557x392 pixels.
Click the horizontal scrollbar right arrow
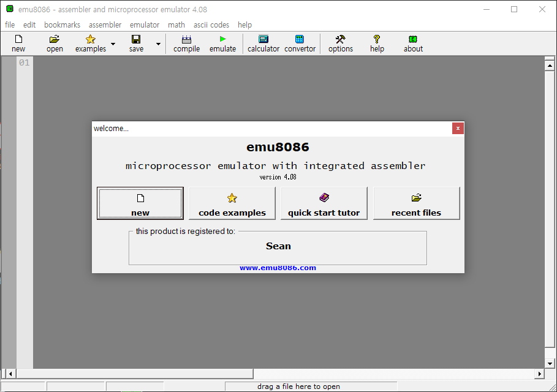540,374
